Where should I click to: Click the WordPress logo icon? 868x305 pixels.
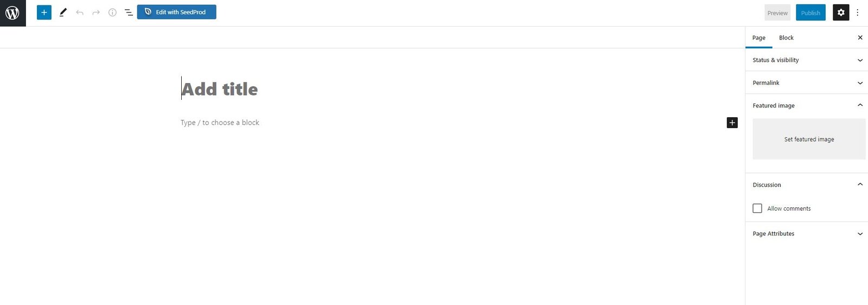pos(12,12)
